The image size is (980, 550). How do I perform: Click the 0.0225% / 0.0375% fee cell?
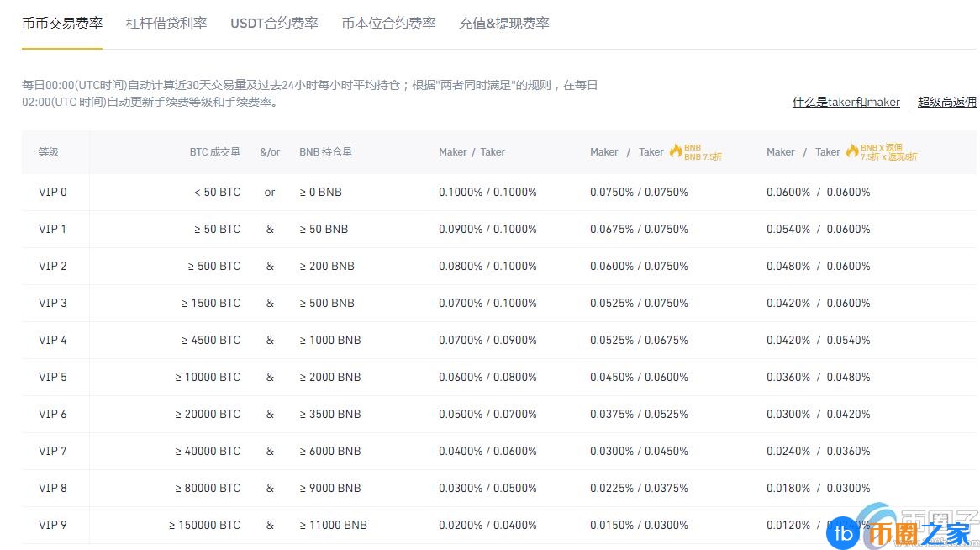639,488
